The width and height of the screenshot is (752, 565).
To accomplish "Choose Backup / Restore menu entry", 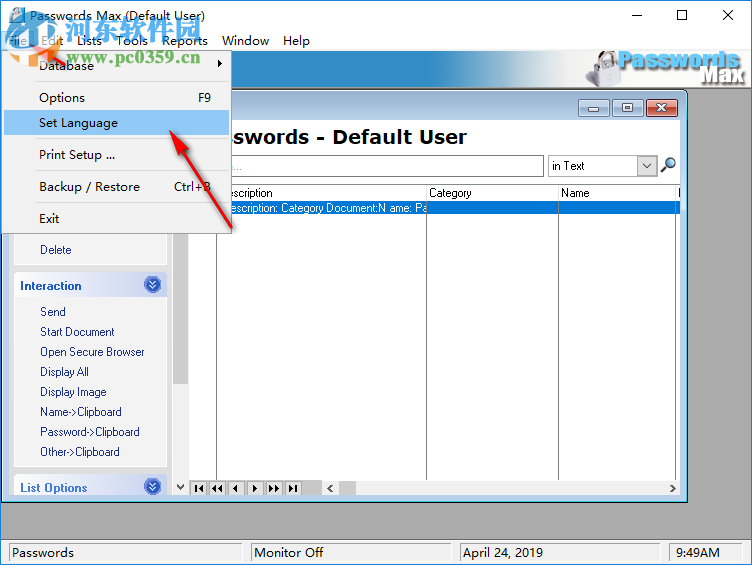I will coord(116,187).
